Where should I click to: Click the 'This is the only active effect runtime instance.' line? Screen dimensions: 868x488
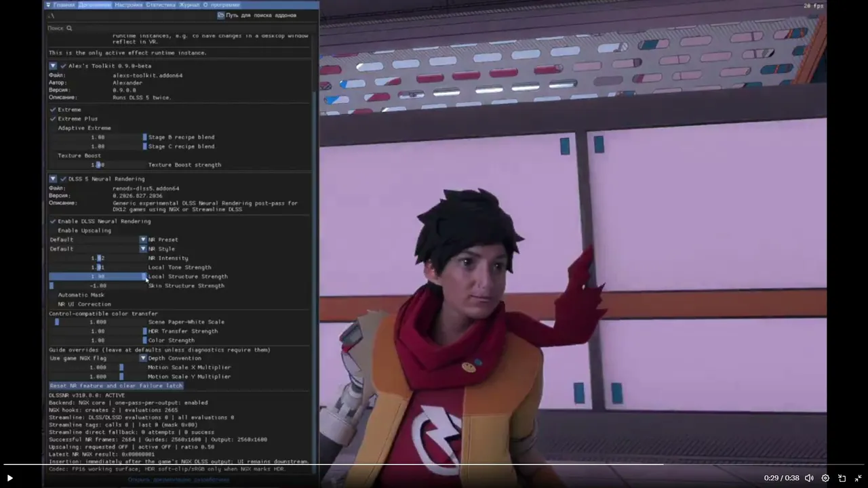pos(127,53)
